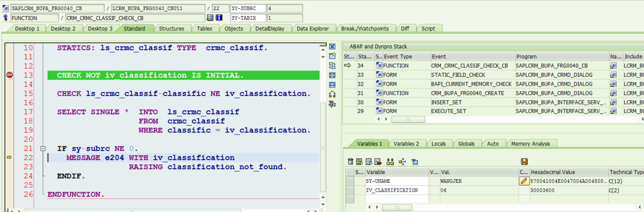Open the Auto tab
Screen dimensions: 644x212
click(493, 143)
